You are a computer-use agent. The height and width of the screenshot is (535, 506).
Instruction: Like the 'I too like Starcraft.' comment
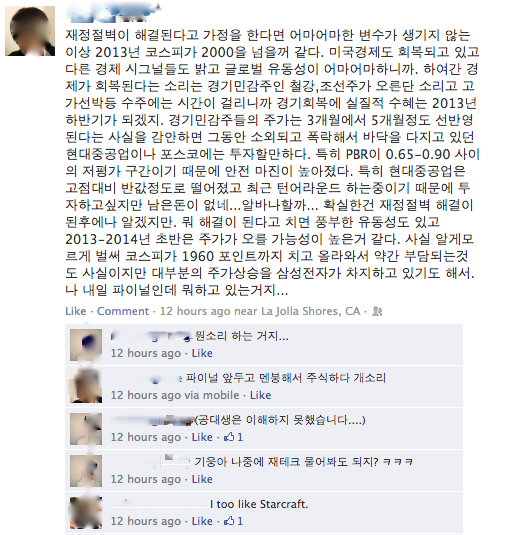(202, 521)
